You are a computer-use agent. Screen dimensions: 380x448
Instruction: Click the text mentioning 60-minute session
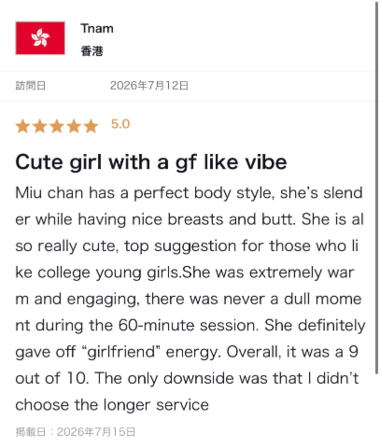click(x=188, y=325)
